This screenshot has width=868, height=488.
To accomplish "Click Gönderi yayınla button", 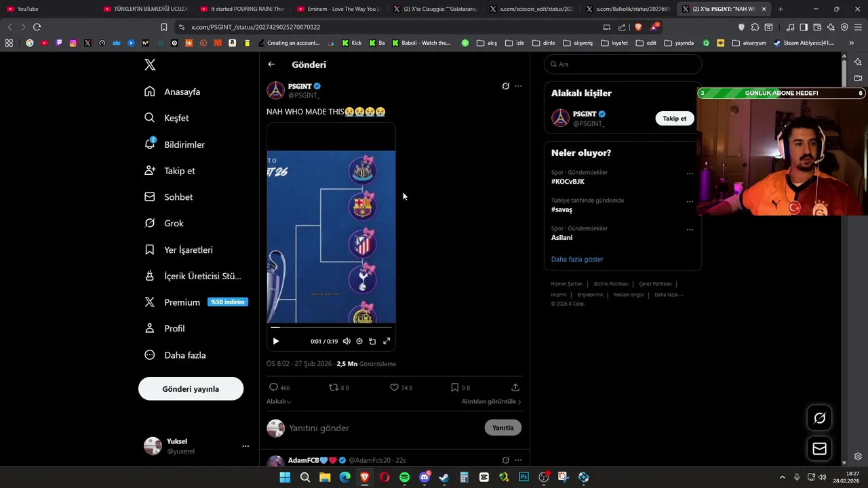I will [191, 389].
